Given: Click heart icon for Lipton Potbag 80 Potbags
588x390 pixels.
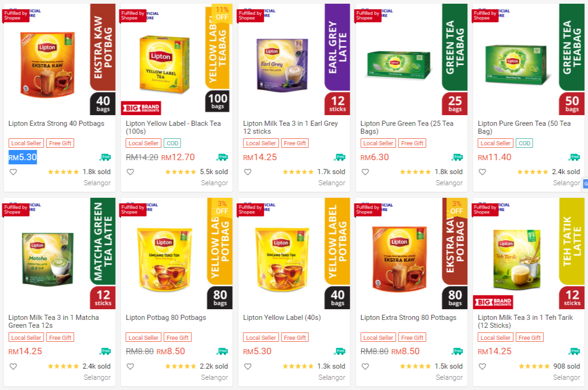Looking at the screenshot, I should point(131,366).
